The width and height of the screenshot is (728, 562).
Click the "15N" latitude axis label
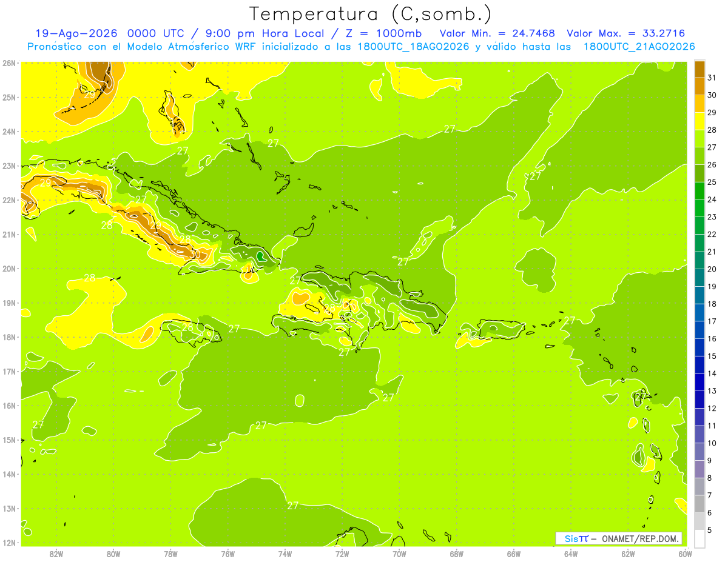[x=8, y=440]
